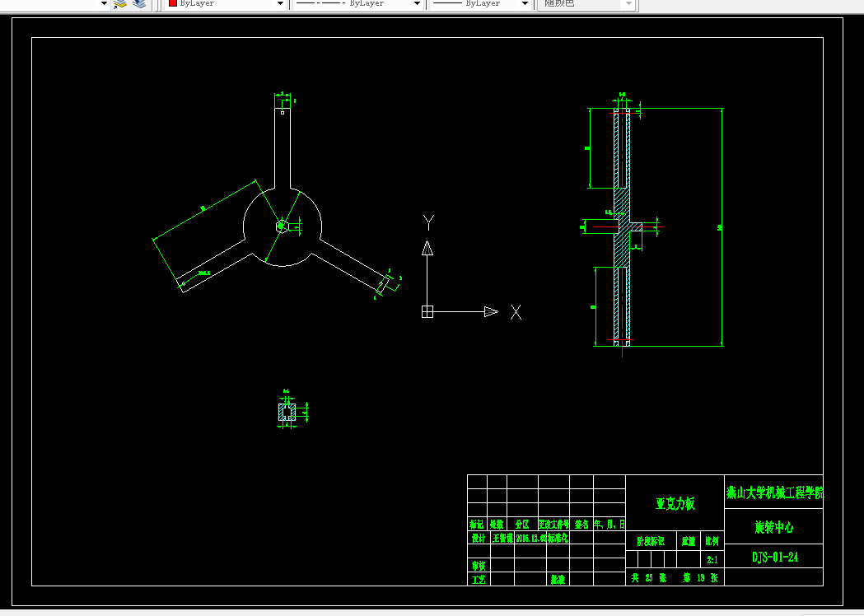Click the X axis arrowhead of UCS icon

point(491,312)
